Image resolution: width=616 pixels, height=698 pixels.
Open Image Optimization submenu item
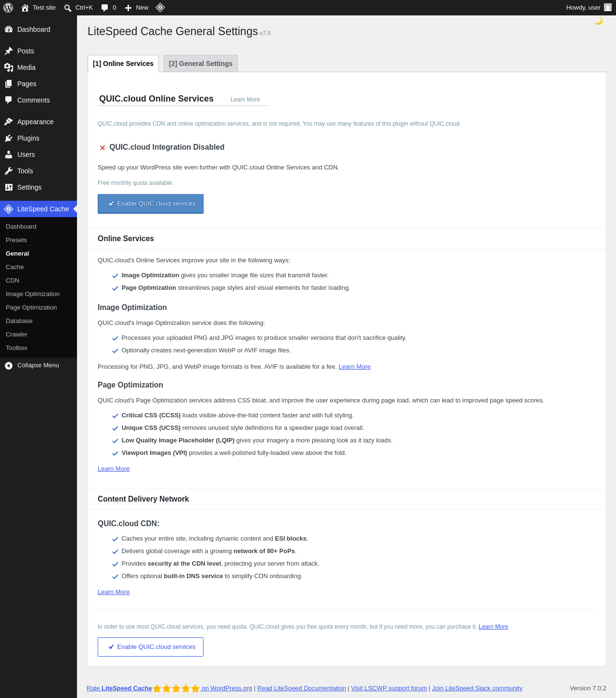pos(33,294)
